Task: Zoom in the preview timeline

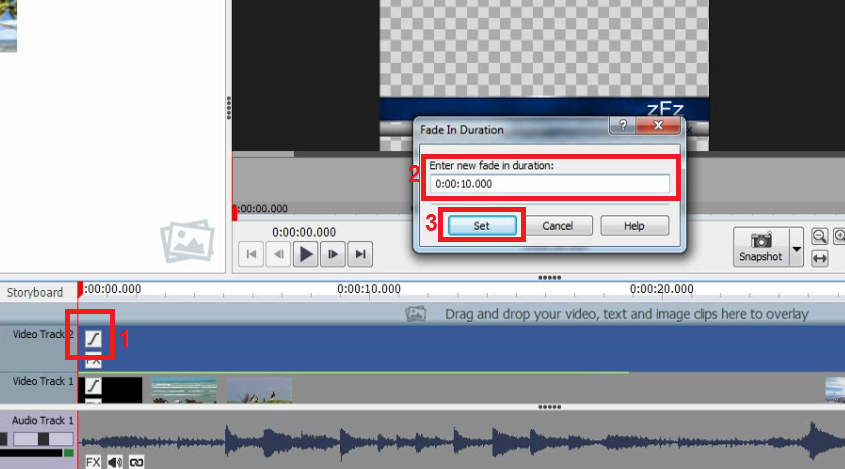Action: (x=839, y=236)
